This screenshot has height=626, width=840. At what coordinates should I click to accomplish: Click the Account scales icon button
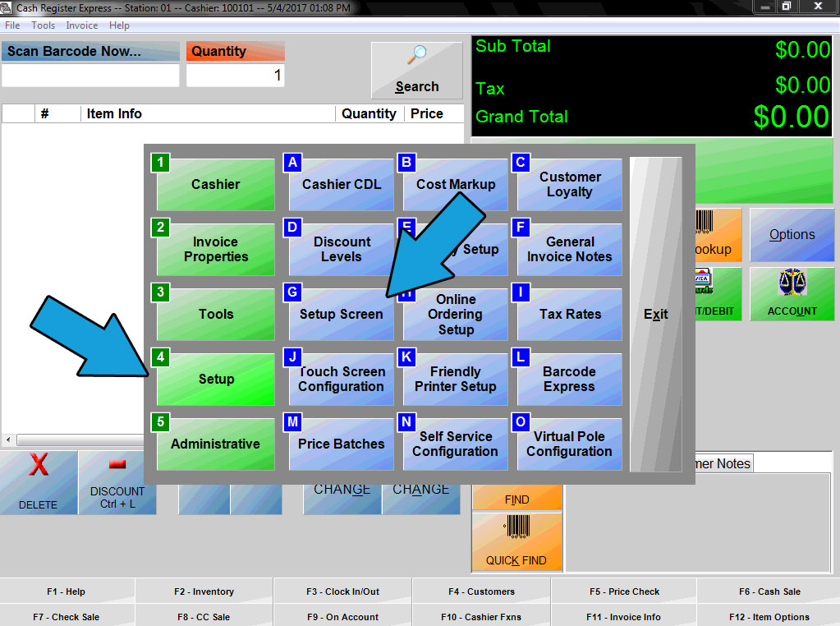pyautogui.click(x=792, y=294)
